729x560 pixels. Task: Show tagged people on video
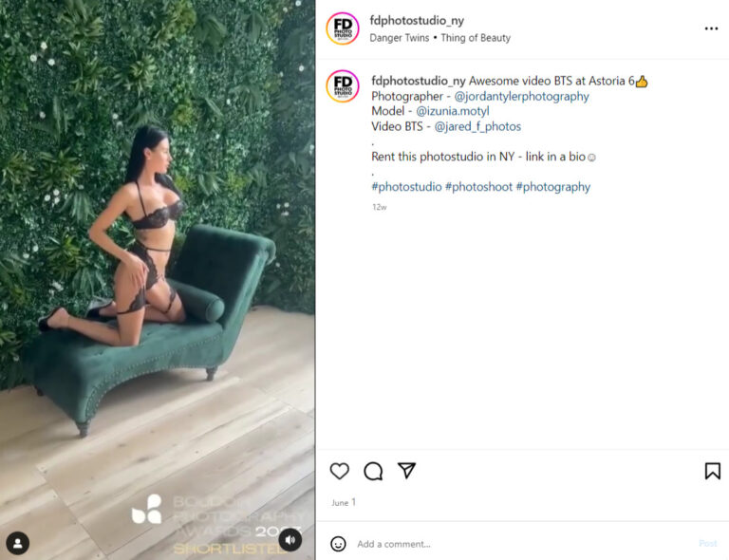tap(18, 543)
